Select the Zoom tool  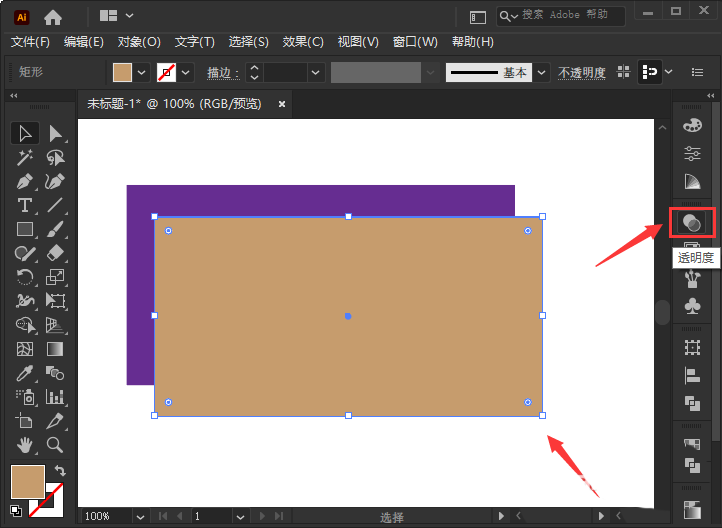point(55,445)
